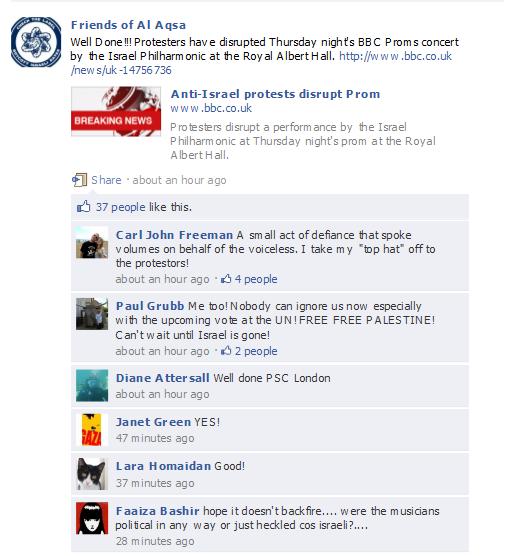
Task: Click the BBC Breaking News thumbnail image
Action: (x=116, y=112)
